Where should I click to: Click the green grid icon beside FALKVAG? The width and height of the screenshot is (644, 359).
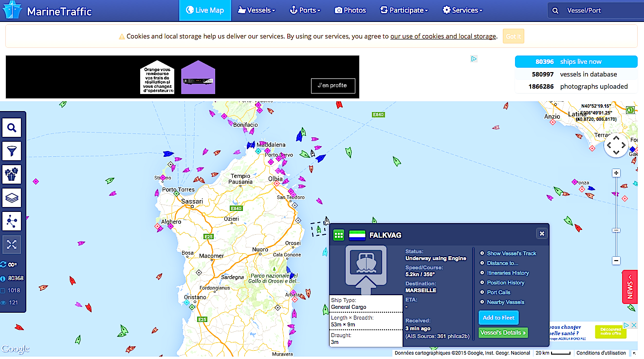[x=338, y=235]
